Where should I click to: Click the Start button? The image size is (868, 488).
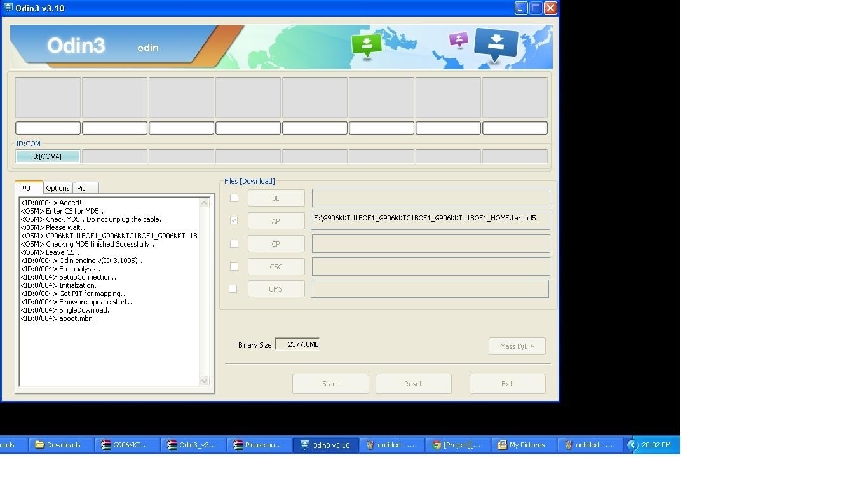[330, 384]
